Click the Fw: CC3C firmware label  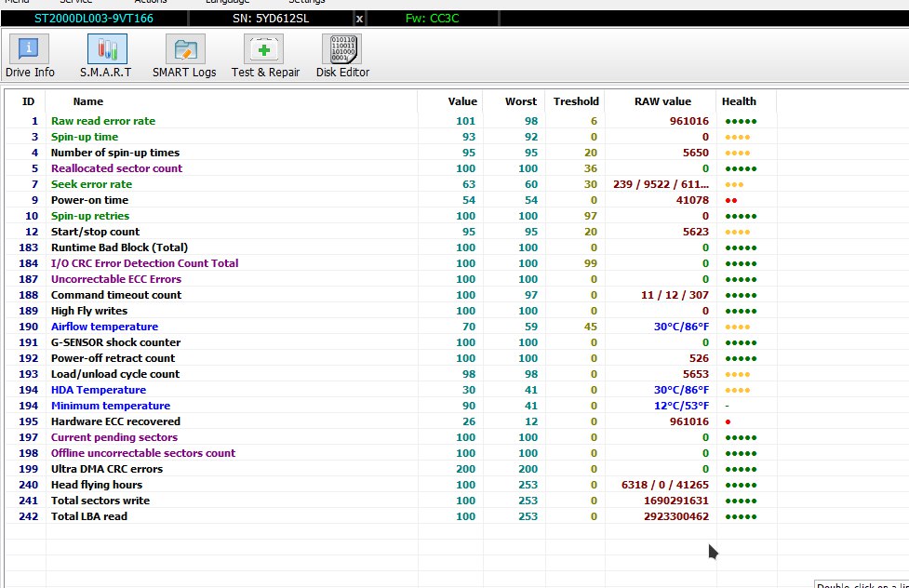tap(432, 19)
